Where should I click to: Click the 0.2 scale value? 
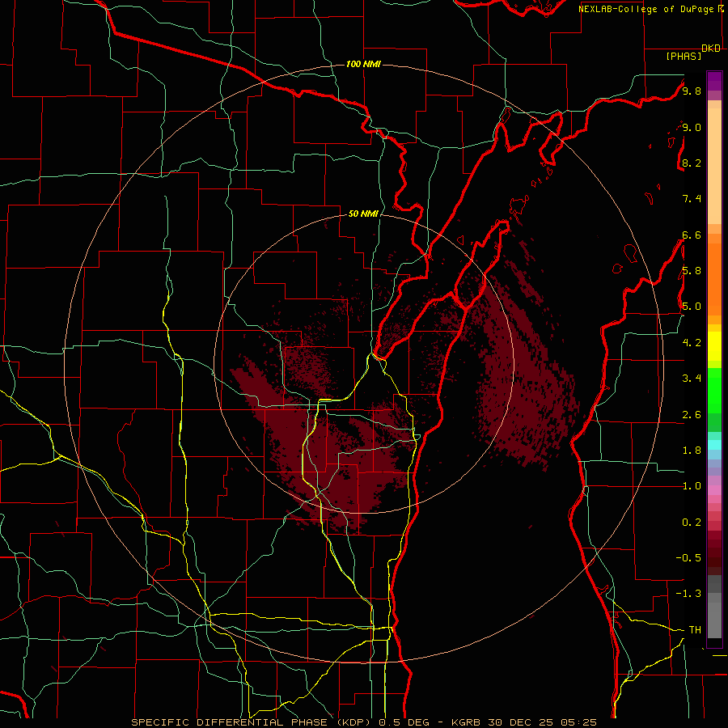[692, 523]
